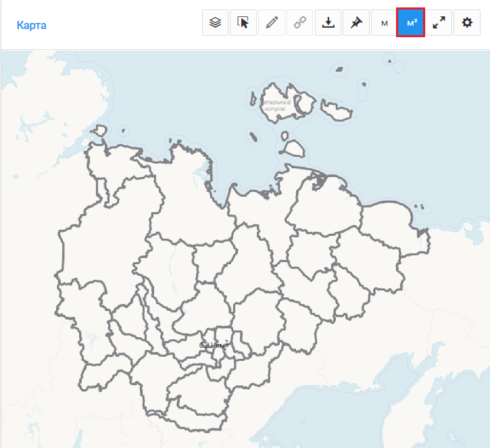Image resolution: width=490 pixels, height=448 pixels.
Task: Enable the м distance measurement tool
Action: coord(384,23)
